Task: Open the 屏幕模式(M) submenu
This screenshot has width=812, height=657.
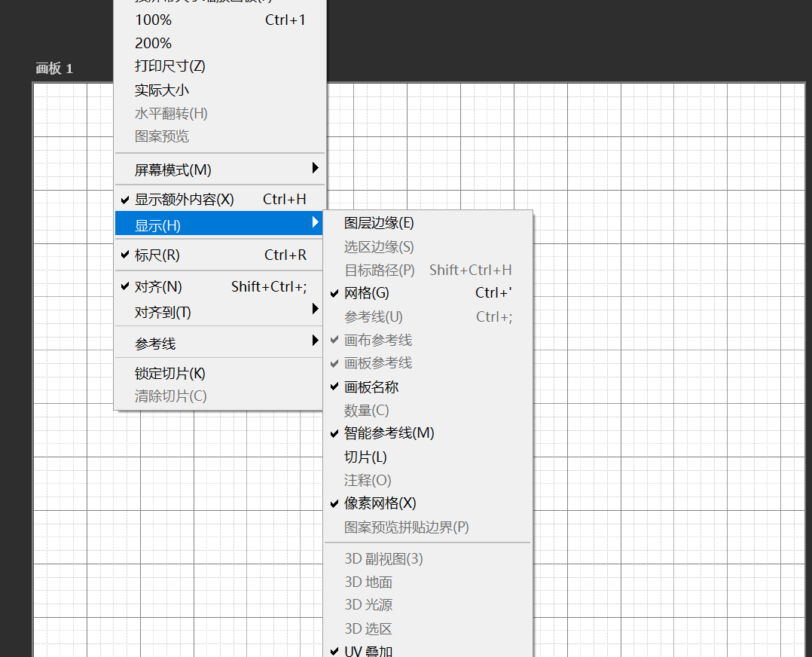Action: click(x=220, y=170)
